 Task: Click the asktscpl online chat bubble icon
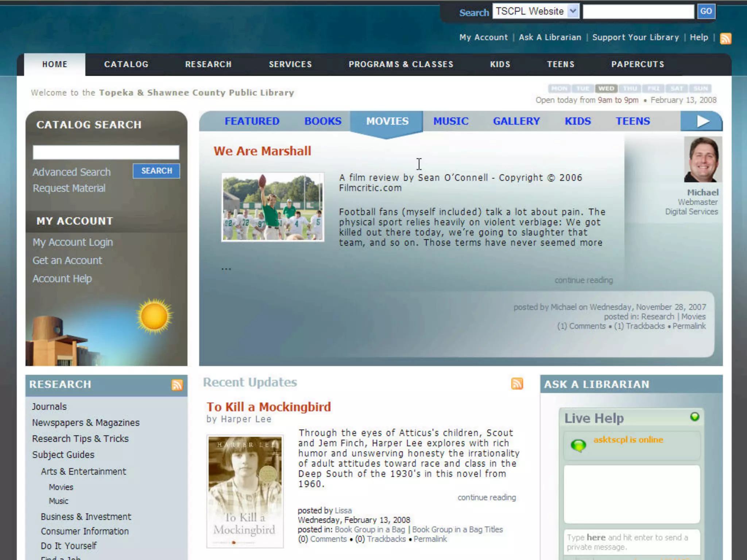pyautogui.click(x=578, y=445)
